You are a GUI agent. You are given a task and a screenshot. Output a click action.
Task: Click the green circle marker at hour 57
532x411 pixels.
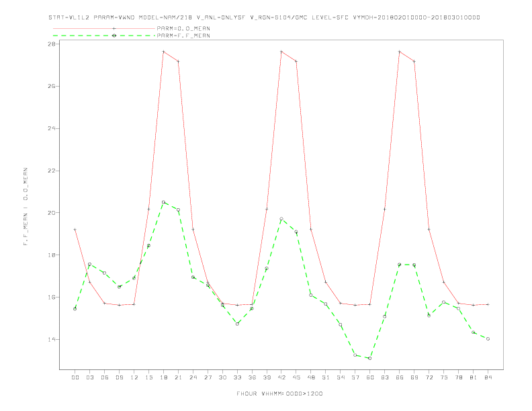[x=355, y=355]
